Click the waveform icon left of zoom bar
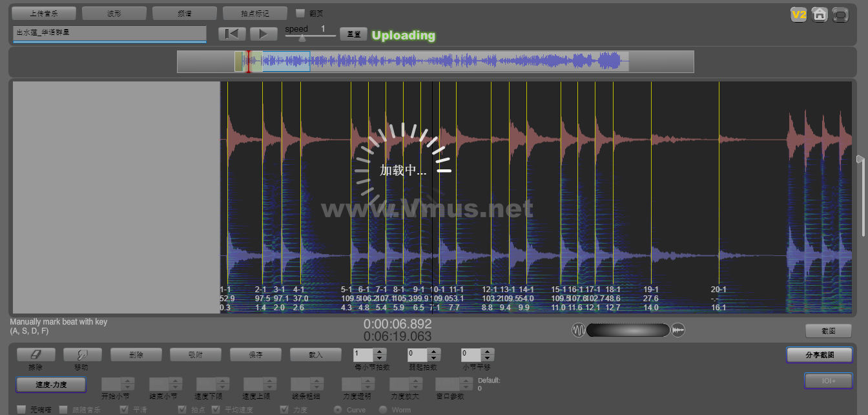The width and height of the screenshot is (868, 415). (x=578, y=330)
